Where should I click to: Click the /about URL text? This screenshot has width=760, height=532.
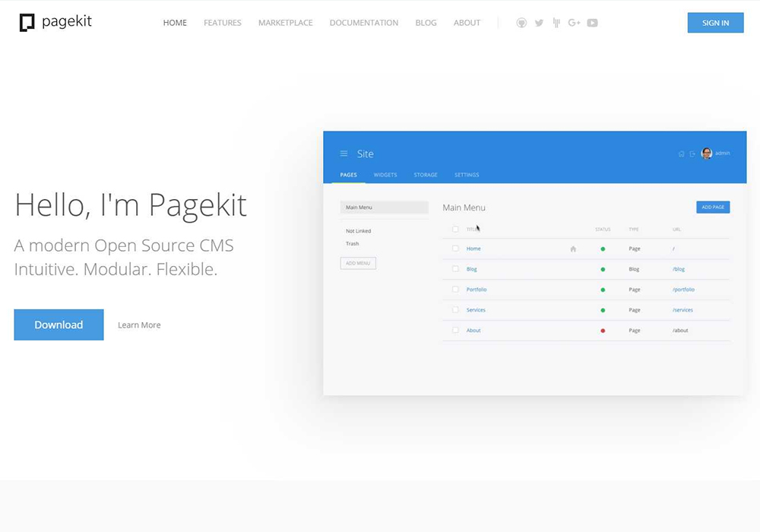[680, 330]
